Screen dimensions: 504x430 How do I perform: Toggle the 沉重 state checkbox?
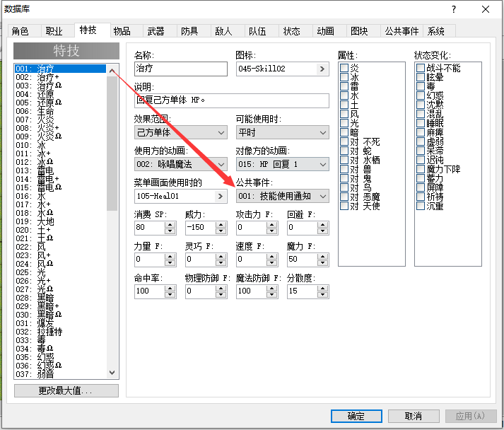click(421, 206)
